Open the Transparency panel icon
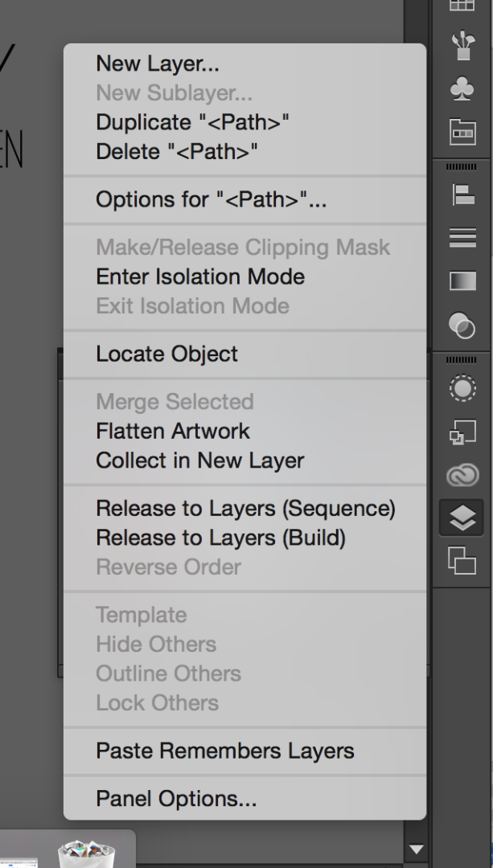 [462, 325]
